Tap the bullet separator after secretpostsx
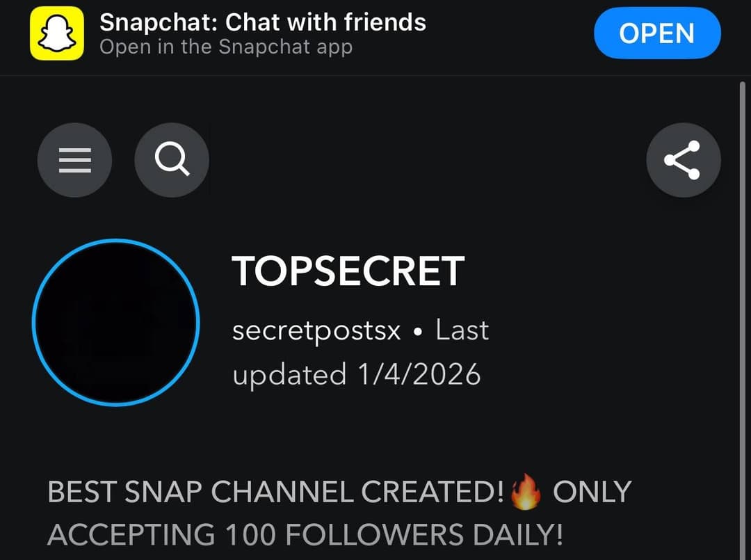Viewport: 751px width, 560px height. click(x=418, y=332)
